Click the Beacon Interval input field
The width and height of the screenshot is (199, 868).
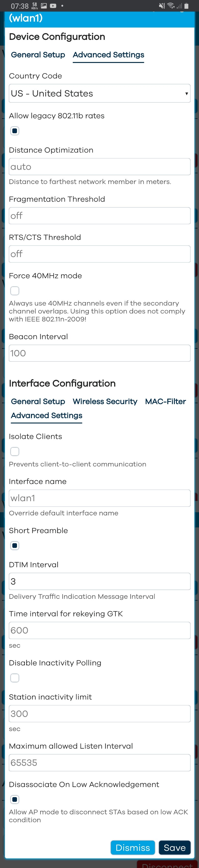tap(99, 353)
